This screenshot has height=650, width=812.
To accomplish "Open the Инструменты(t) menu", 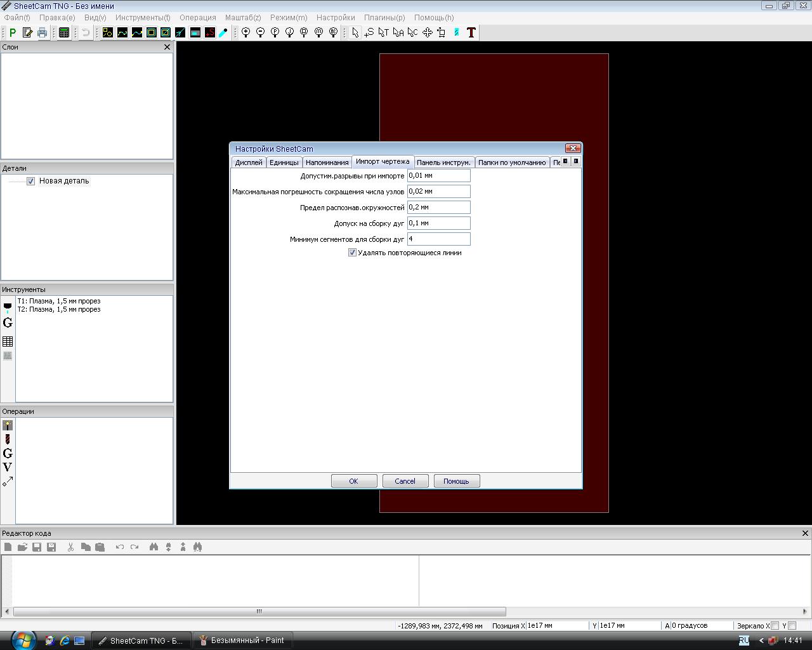I will pos(143,18).
